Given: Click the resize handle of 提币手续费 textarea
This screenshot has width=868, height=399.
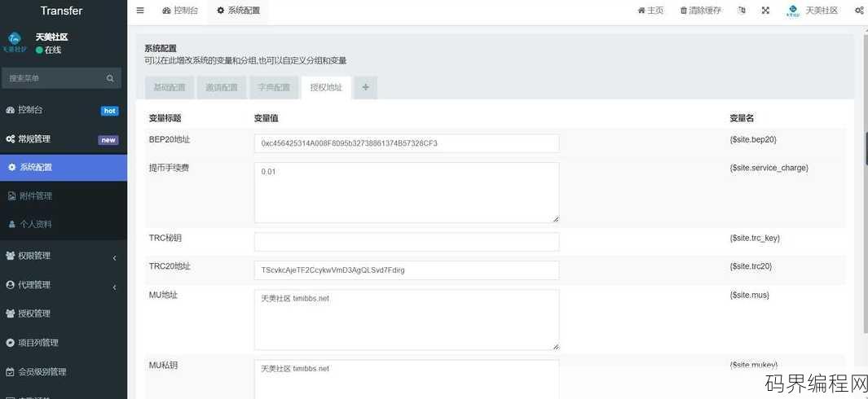Looking at the screenshot, I should 555,219.
